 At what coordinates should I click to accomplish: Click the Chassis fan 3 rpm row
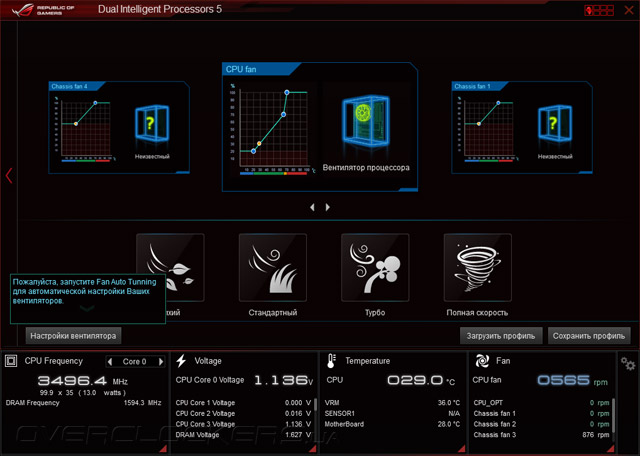coord(541,435)
